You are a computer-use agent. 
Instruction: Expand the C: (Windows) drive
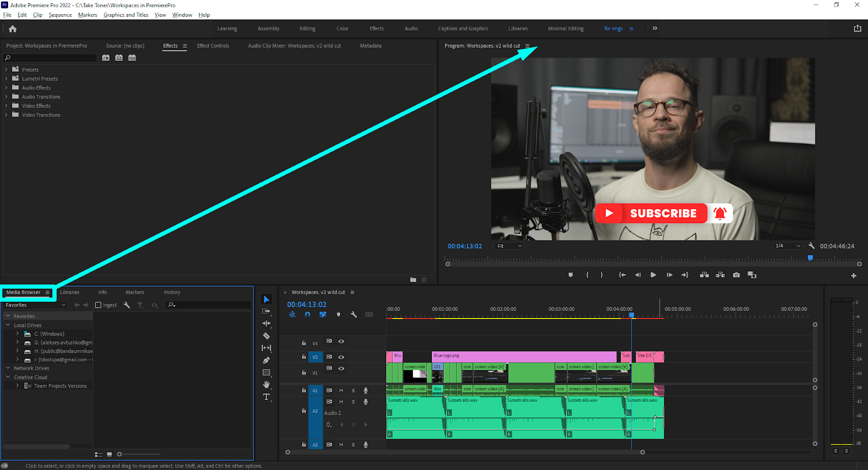pos(17,334)
